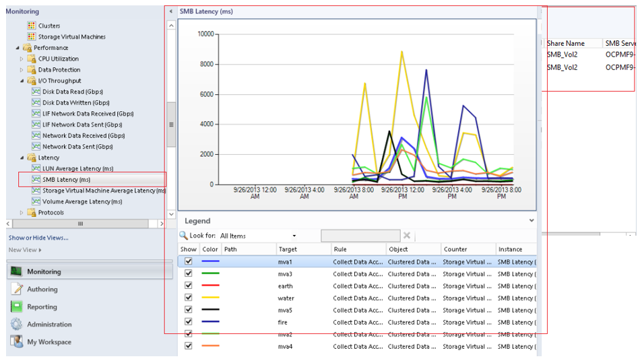The height and width of the screenshot is (363, 644).
Task: Expand the Protocols tree node
Action: [x=22, y=213]
